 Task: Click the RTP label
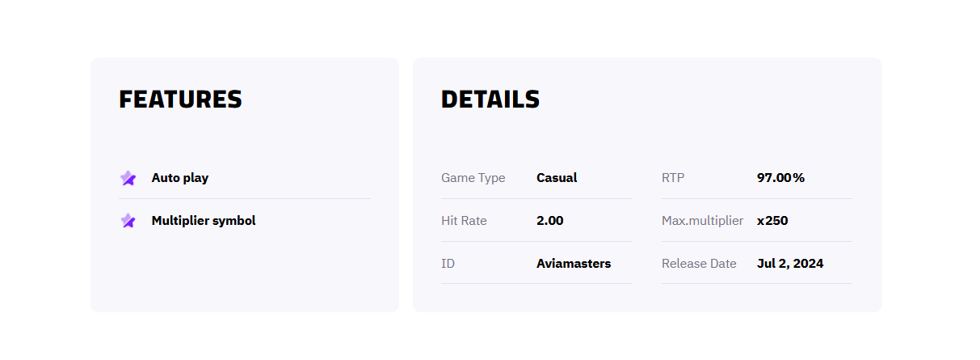[673, 178]
